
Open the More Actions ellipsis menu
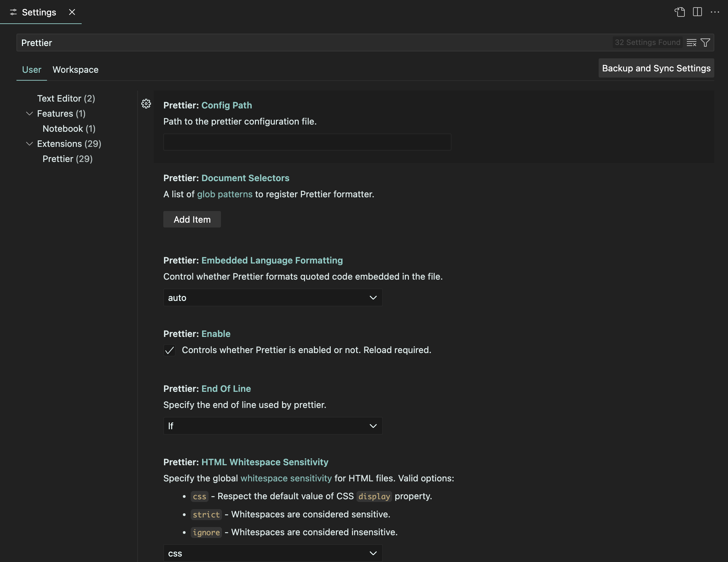[x=715, y=12]
